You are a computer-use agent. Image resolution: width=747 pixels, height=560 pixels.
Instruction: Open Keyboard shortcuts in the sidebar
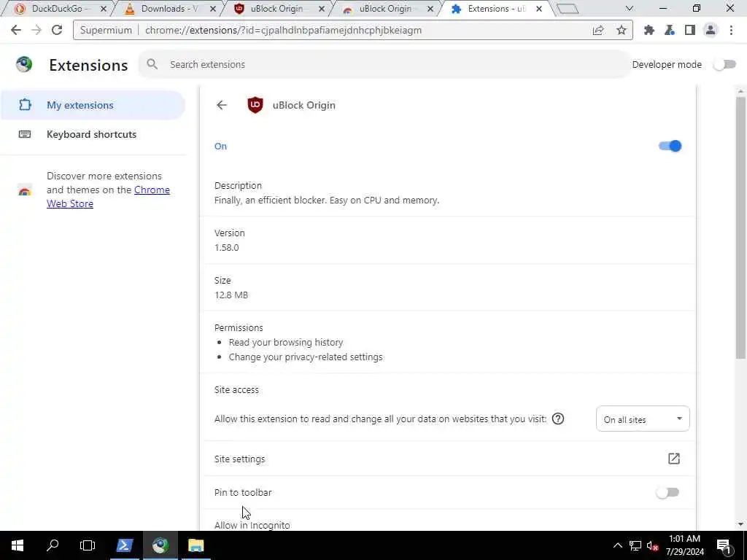pos(93,134)
